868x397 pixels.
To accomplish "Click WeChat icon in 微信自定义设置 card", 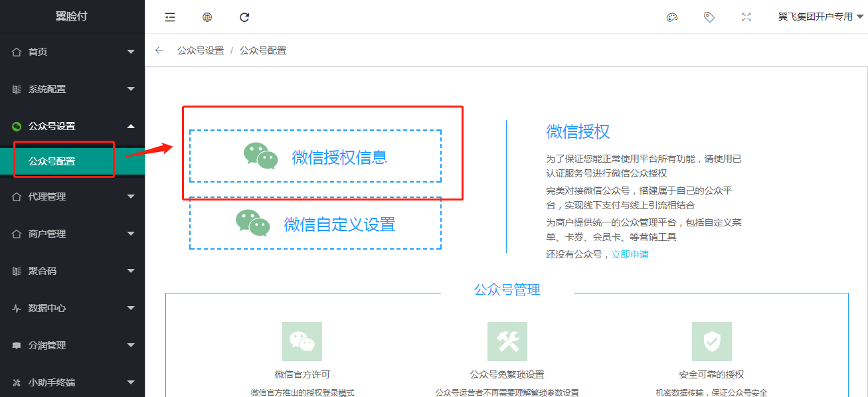I will point(253,224).
